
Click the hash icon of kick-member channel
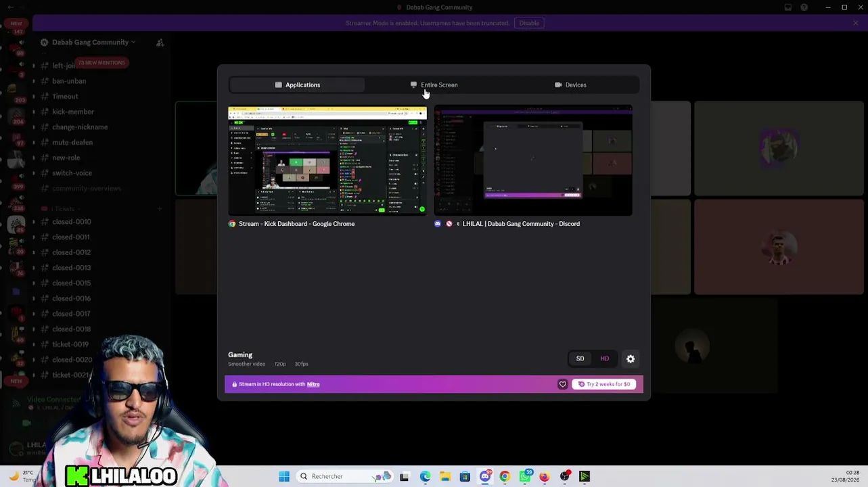pyautogui.click(x=44, y=112)
